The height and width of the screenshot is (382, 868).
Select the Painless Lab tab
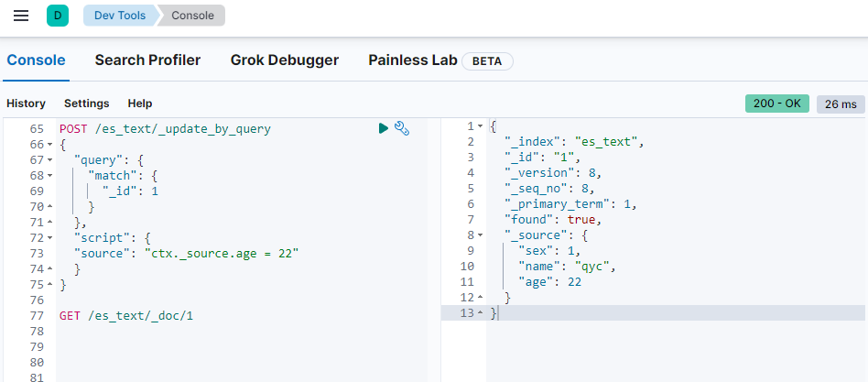click(411, 60)
